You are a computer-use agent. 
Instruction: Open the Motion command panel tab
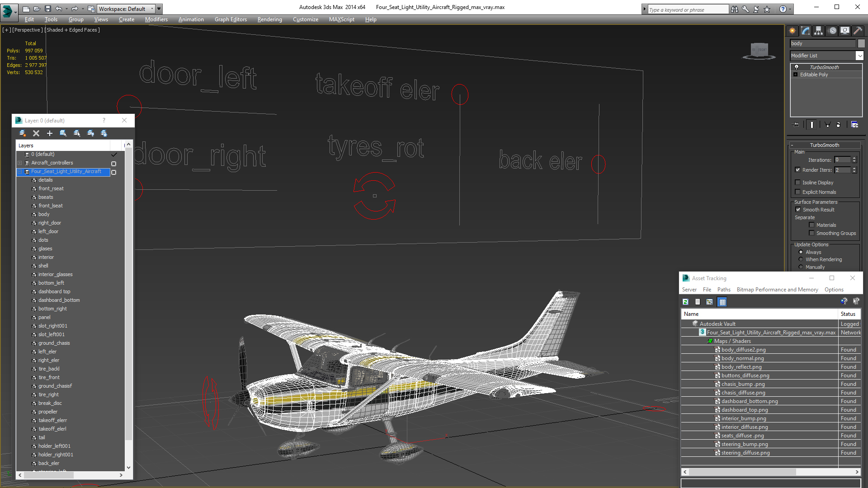pos(832,31)
